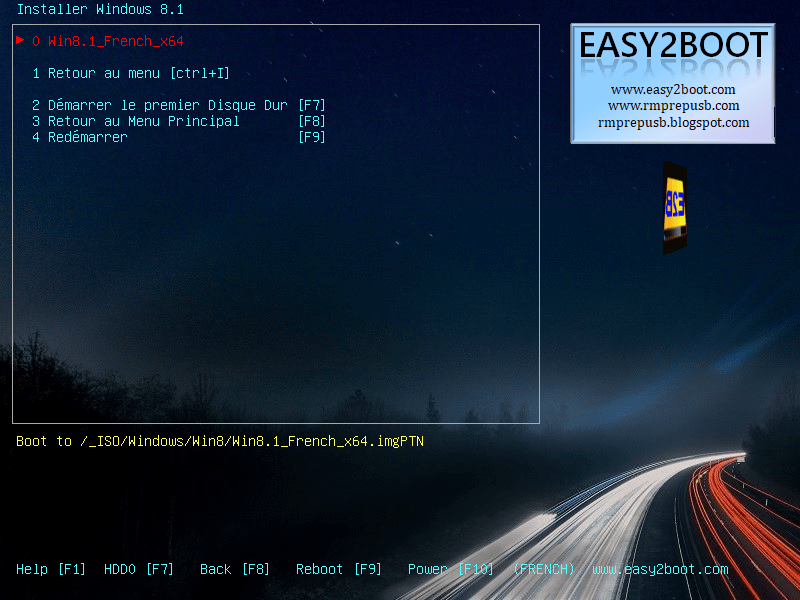This screenshot has width=800, height=600.
Task: Select Démarrer le premier Disque Dur entry
Action: [x=179, y=105]
